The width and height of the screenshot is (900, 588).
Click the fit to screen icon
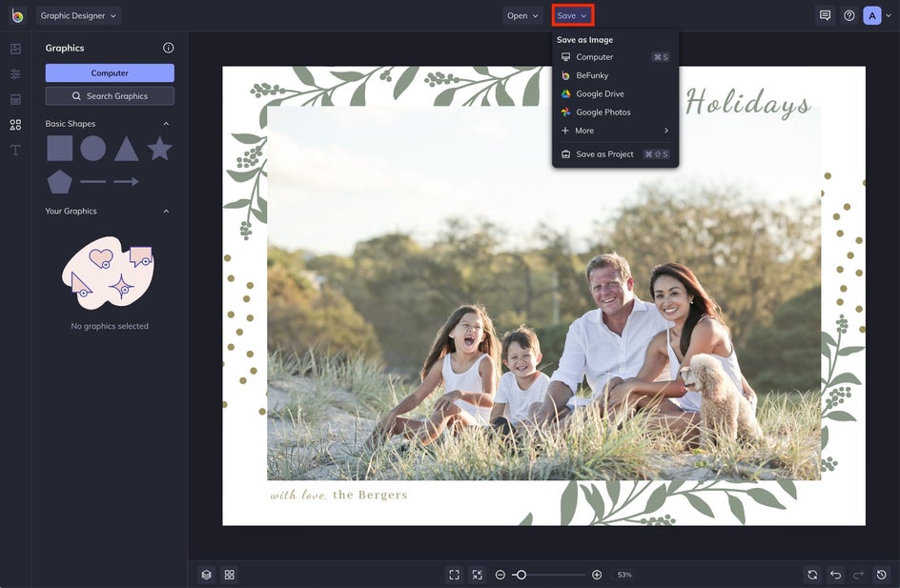click(x=454, y=575)
